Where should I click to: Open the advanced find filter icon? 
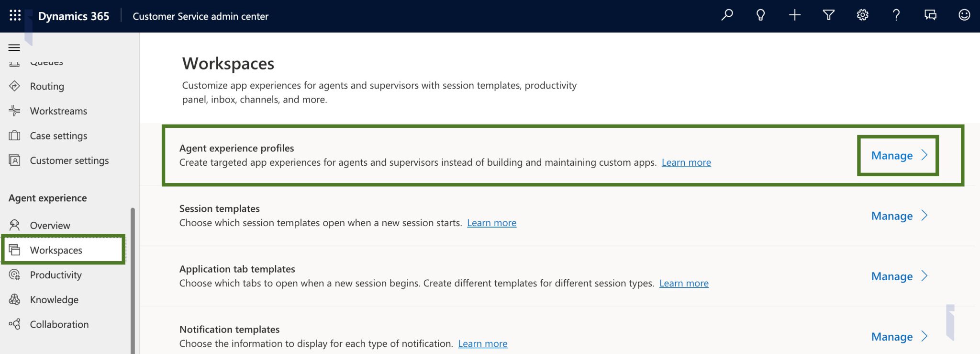[x=828, y=15]
